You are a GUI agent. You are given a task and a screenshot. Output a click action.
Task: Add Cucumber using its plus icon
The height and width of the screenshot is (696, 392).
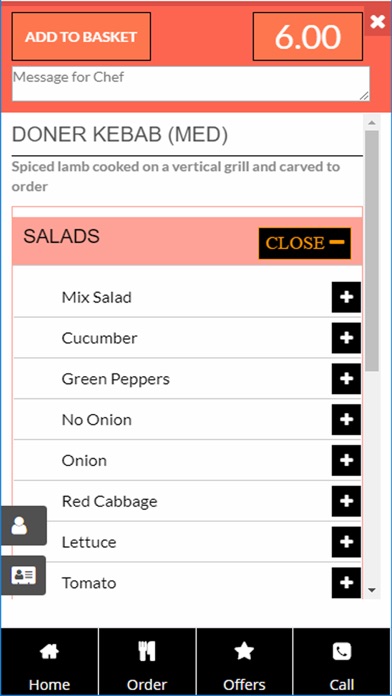346,338
